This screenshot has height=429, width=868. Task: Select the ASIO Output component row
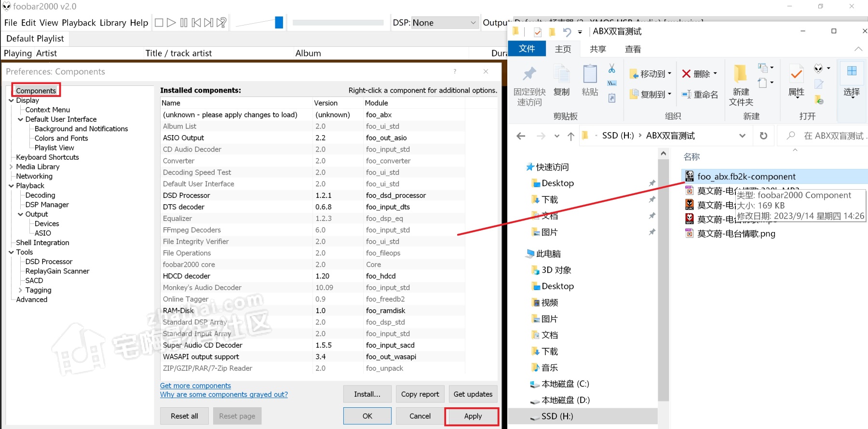coord(312,138)
